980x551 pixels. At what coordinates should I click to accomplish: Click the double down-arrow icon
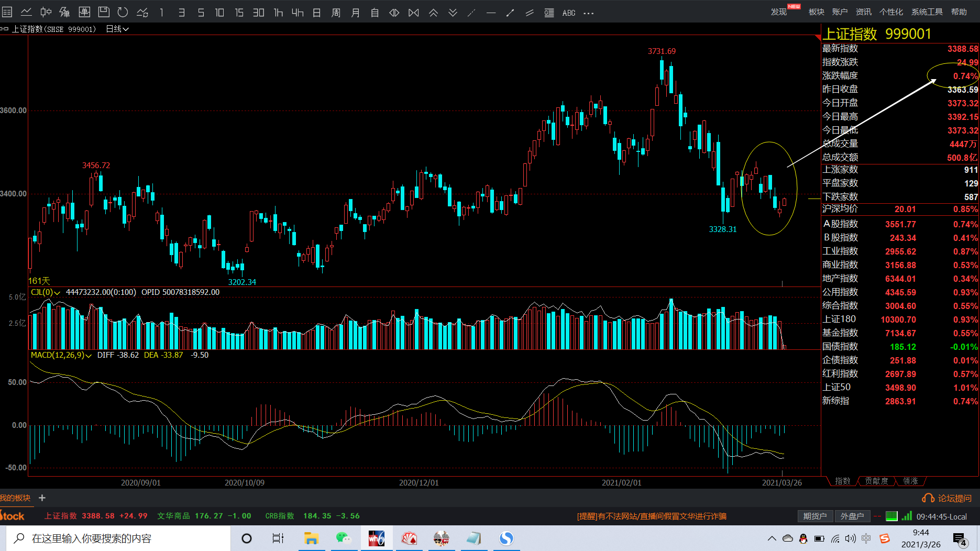point(453,12)
